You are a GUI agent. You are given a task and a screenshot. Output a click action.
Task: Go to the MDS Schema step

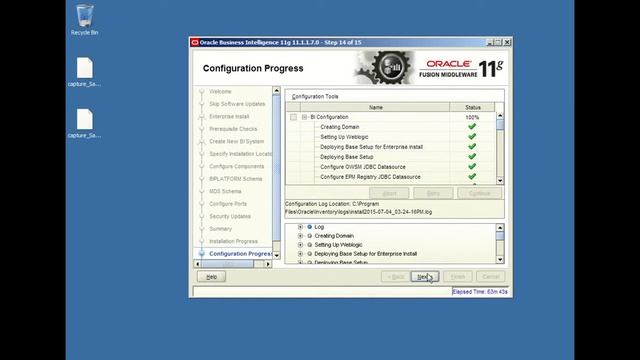pos(225,191)
